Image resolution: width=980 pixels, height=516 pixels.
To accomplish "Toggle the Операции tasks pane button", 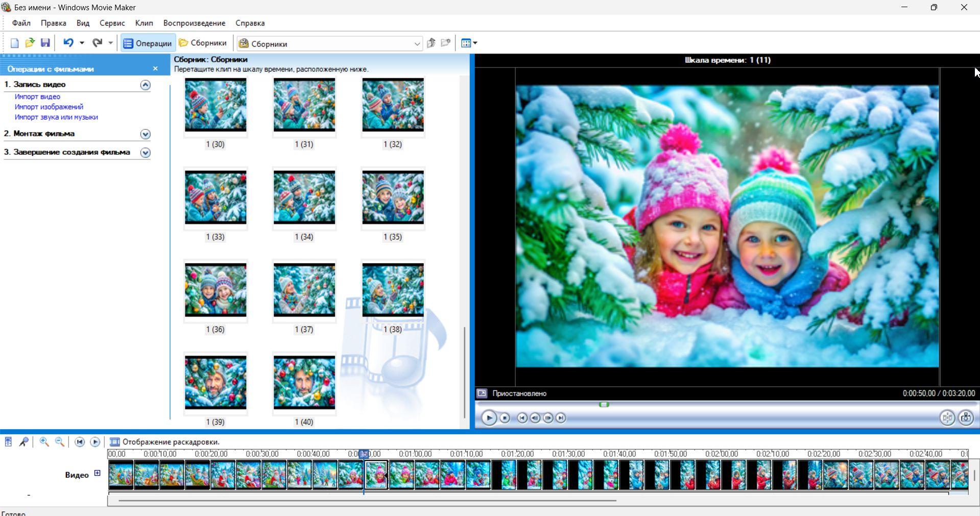I will 148,43.
